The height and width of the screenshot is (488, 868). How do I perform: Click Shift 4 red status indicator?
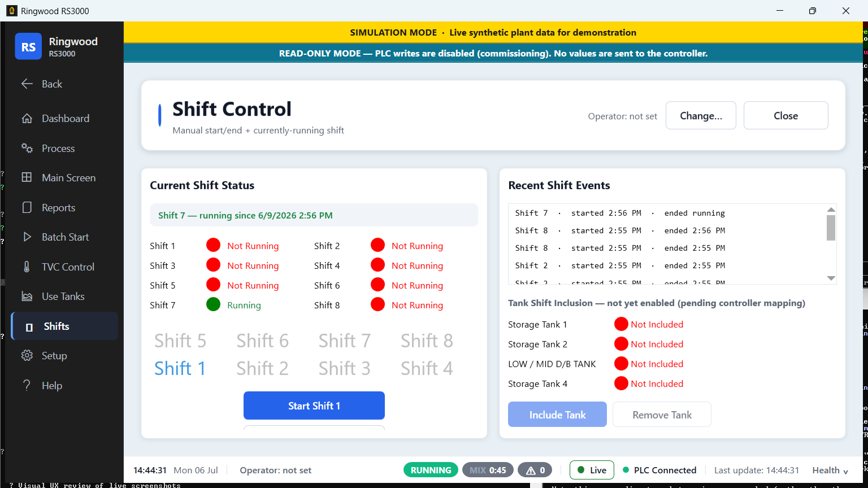(x=377, y=265)
